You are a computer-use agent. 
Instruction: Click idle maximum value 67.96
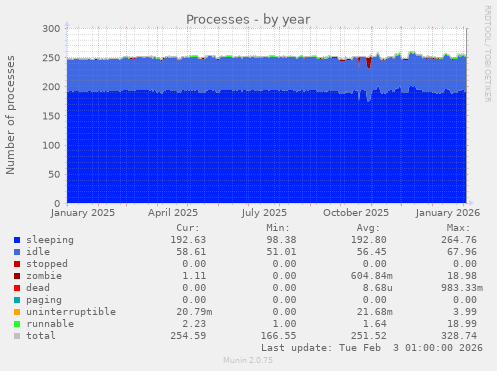click(462, 252)
